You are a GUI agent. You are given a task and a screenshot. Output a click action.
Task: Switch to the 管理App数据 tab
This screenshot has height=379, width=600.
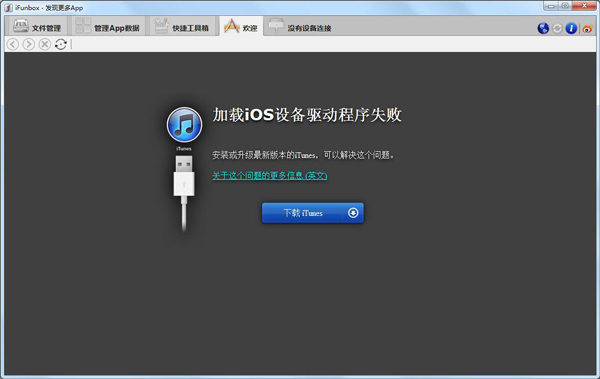108,27
